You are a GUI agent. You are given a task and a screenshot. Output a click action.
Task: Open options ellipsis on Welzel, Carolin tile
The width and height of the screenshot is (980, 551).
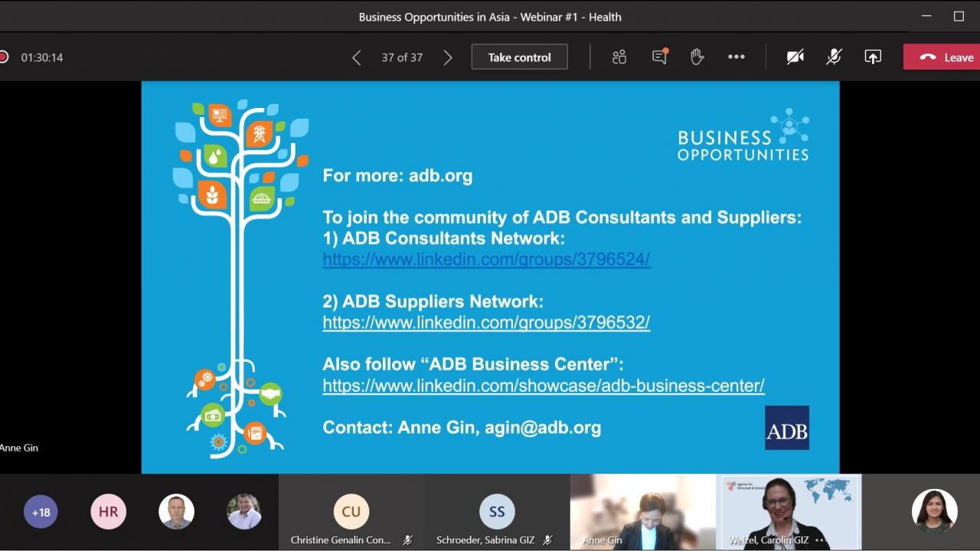pyautogui.click(x=822, y=540)
